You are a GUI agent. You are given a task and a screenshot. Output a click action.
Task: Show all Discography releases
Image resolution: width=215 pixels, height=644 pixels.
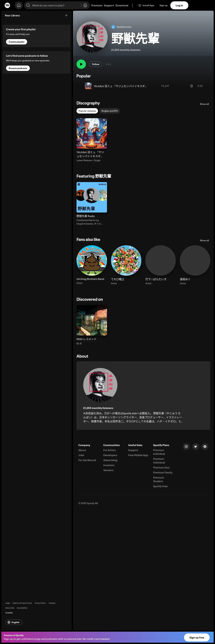click(204, 104)
